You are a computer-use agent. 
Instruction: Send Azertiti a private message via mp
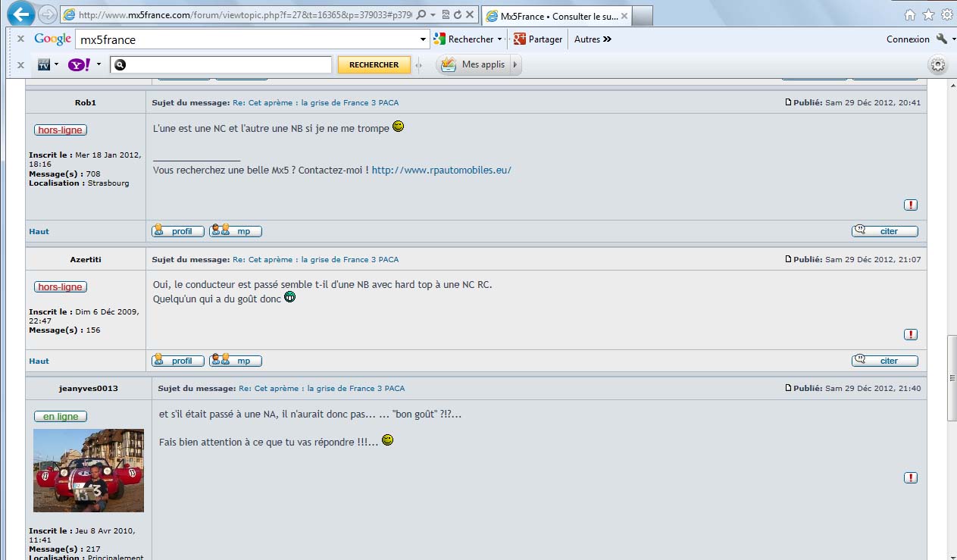point(236,361)
